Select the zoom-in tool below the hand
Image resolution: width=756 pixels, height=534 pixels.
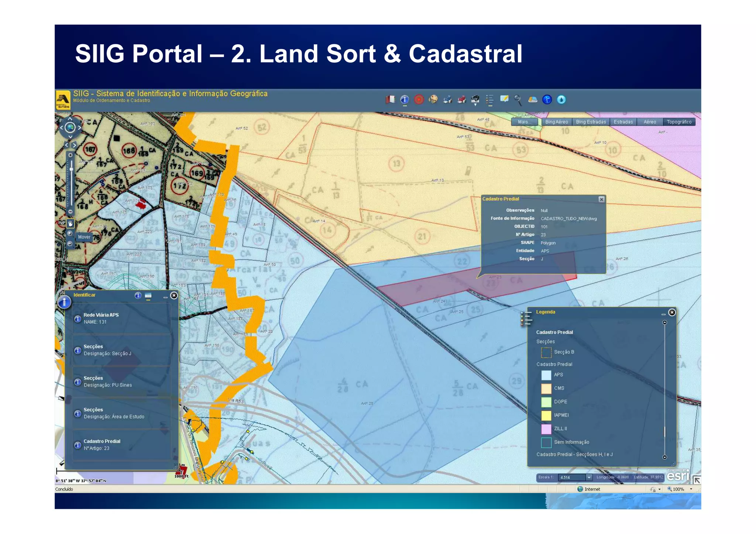tap(70, 233)
